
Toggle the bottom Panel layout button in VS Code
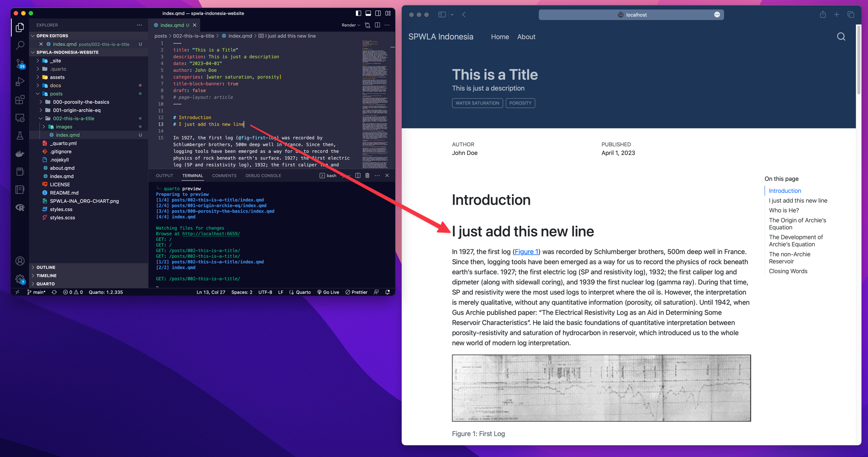(x=368, y=13)
